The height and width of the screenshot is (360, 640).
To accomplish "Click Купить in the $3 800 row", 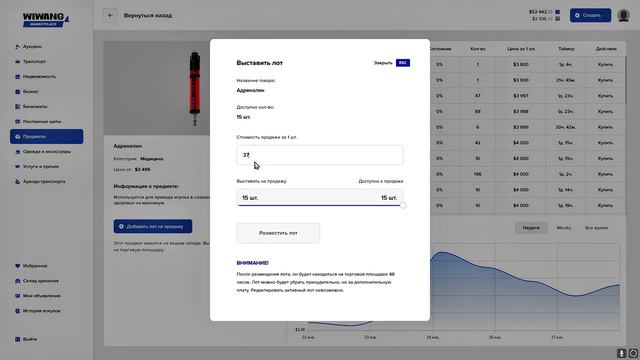I will 605,64.
